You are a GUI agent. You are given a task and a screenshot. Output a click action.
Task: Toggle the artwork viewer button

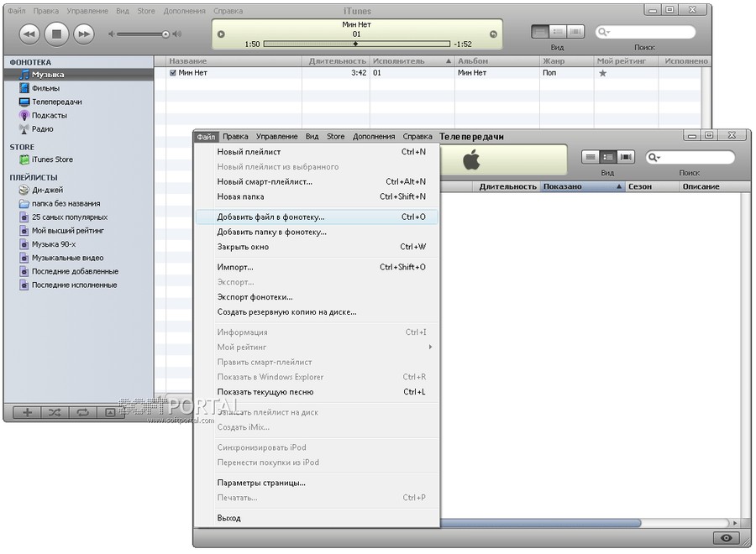click(x=110, y=412)
